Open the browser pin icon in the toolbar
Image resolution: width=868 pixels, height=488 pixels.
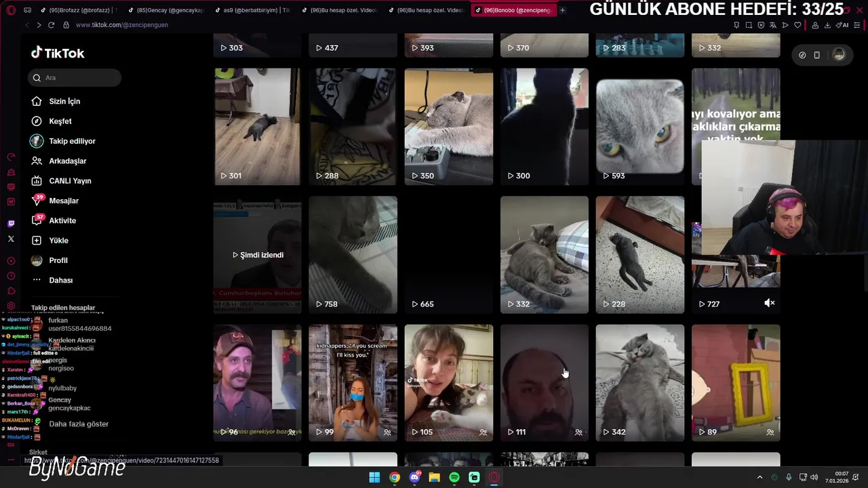click(736, 25)
